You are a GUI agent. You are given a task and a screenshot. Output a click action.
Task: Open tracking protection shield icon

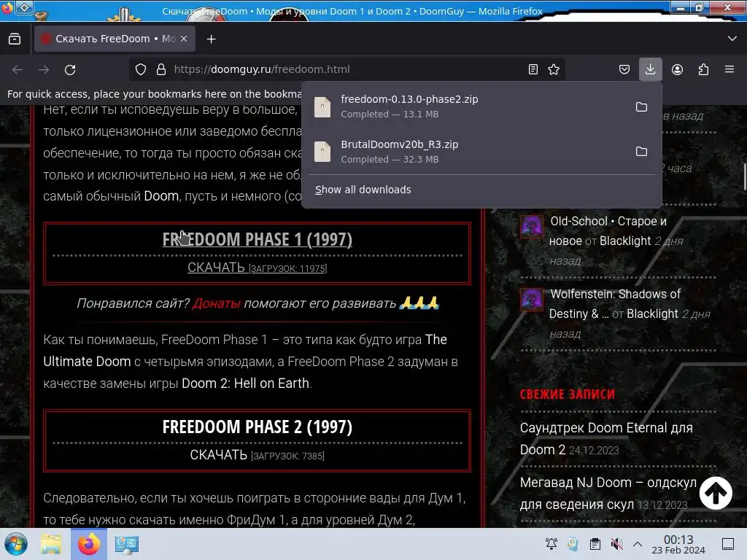point(141,69)
